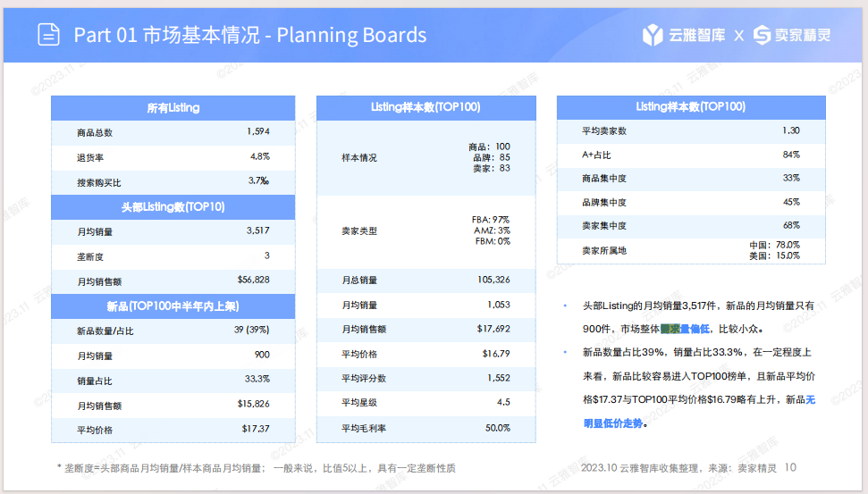Click the 新品数量/占比 value 39 (39%)
Image resolution: width=868 pixels, height=494 pixels.
(251, 330)
